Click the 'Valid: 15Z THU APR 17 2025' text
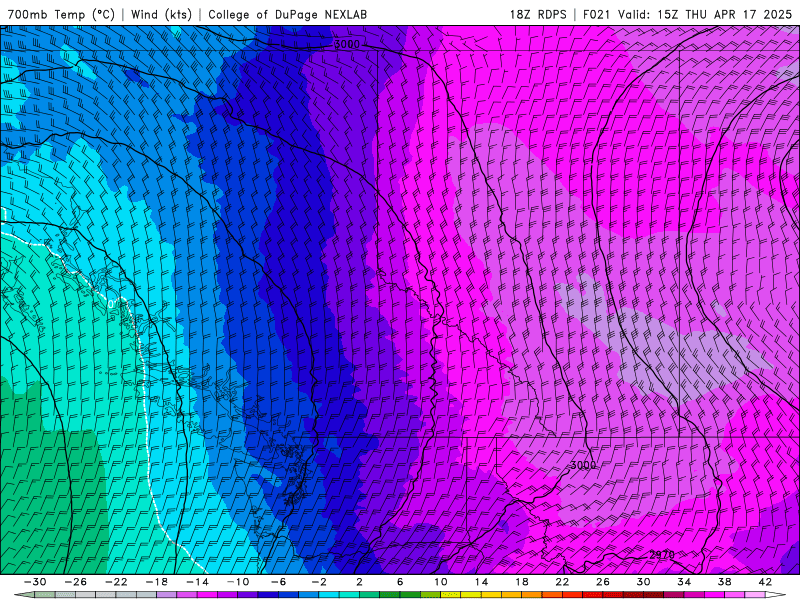 point(705,14)
